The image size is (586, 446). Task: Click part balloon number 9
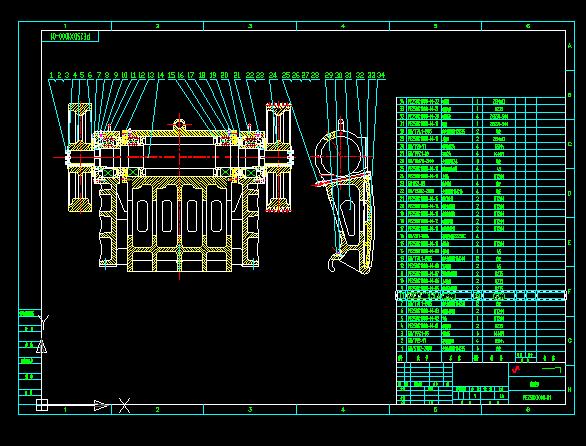pyautogui.click(x=116, y=75)
